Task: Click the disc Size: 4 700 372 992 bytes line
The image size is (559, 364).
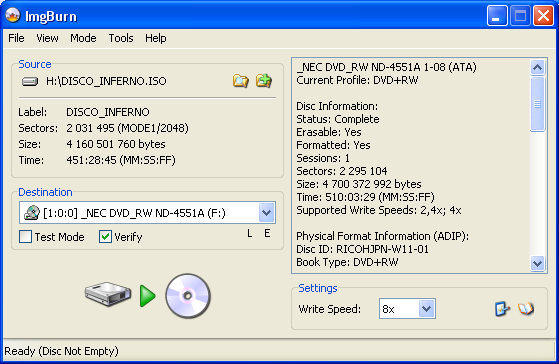Action: click(359, 184)
